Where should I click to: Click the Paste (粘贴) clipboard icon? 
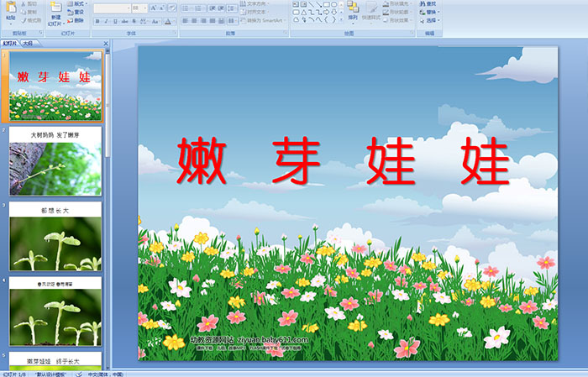(x=11, y=7)
